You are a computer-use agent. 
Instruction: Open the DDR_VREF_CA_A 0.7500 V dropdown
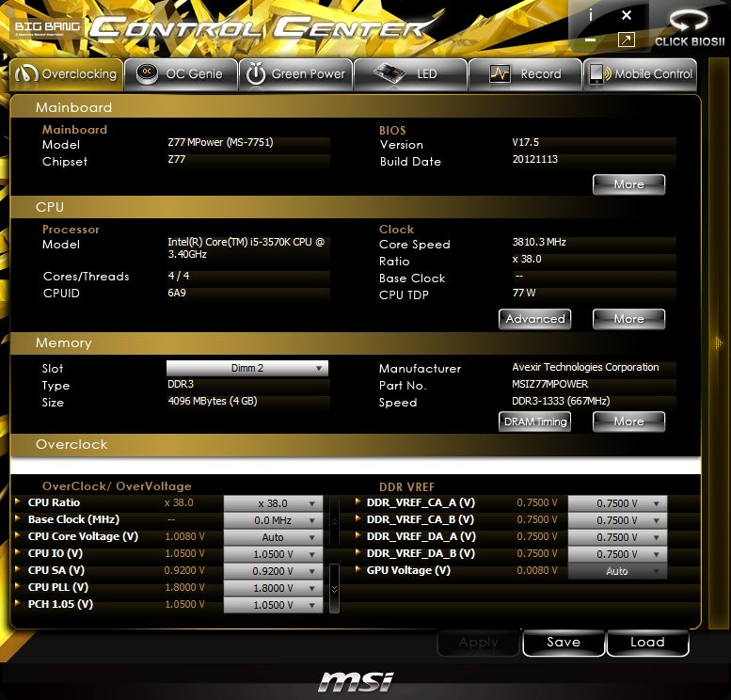pyautogui.click(x=617, y=503)
